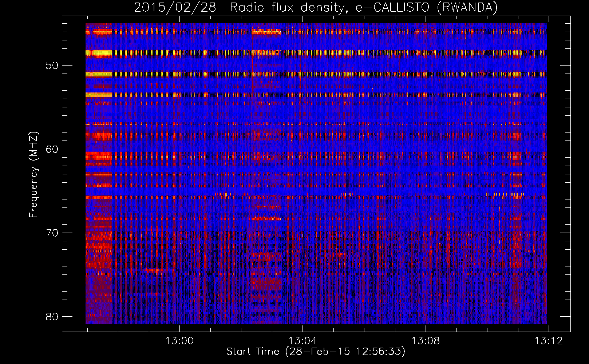Click the 13:00 time tick label
589x364 pixels.
coord(179,341)
